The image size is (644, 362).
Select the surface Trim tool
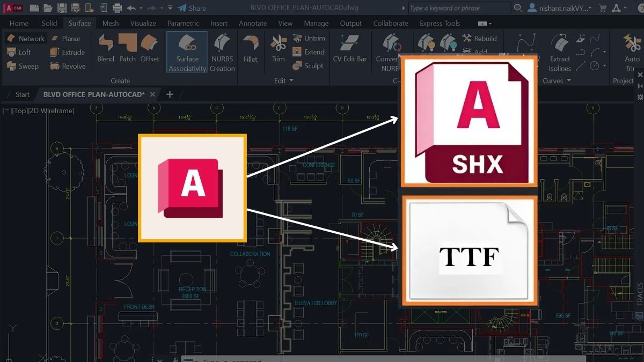coord(278,48)
